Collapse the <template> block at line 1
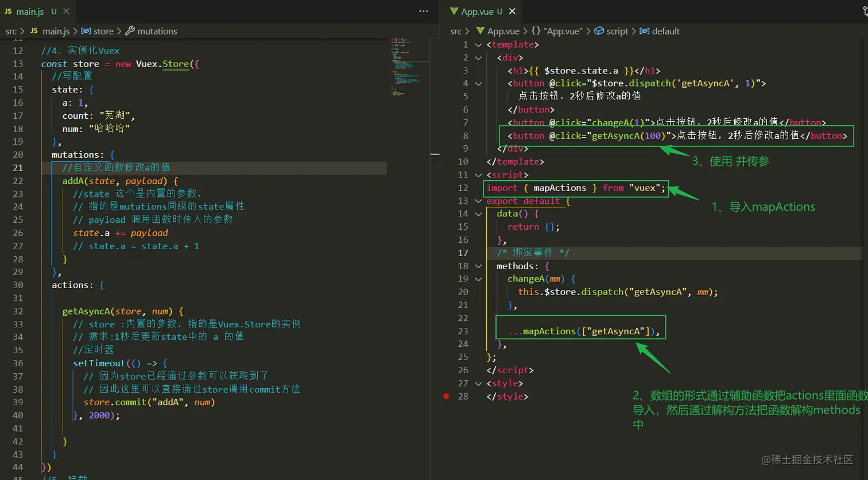Viewport: 868px width, 480px height. 478,44
